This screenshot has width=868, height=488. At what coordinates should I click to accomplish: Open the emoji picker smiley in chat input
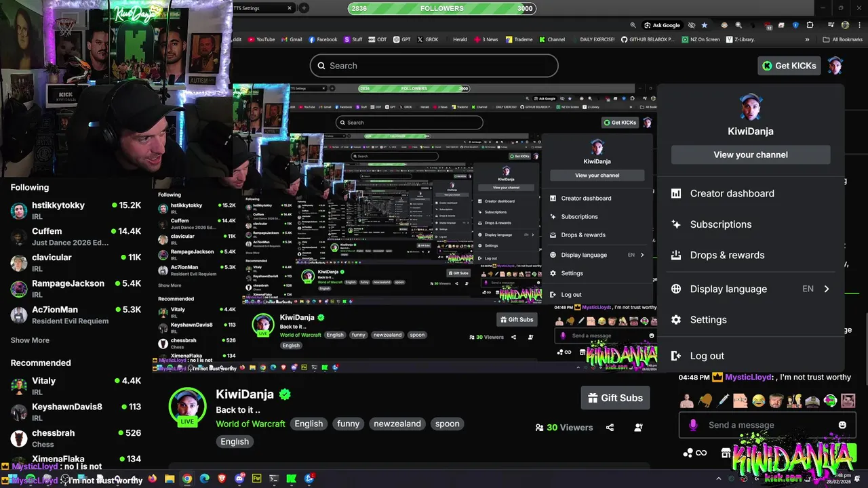842,425
